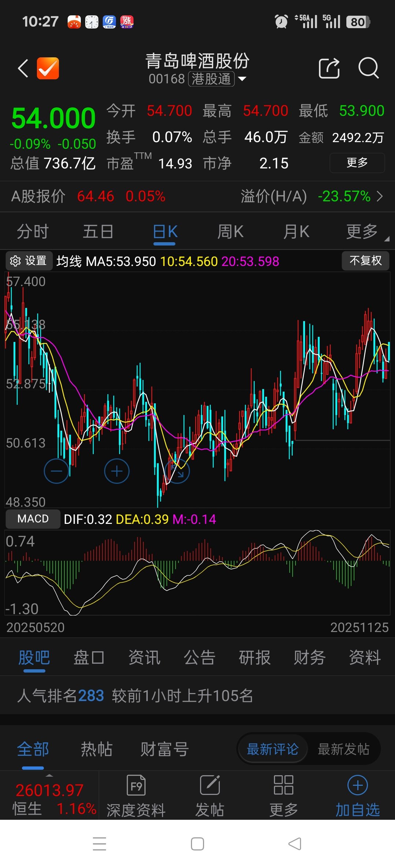Switch to 五日 chart tab
The width and height of the screenshot is (395, 868).
click(98, 232)
